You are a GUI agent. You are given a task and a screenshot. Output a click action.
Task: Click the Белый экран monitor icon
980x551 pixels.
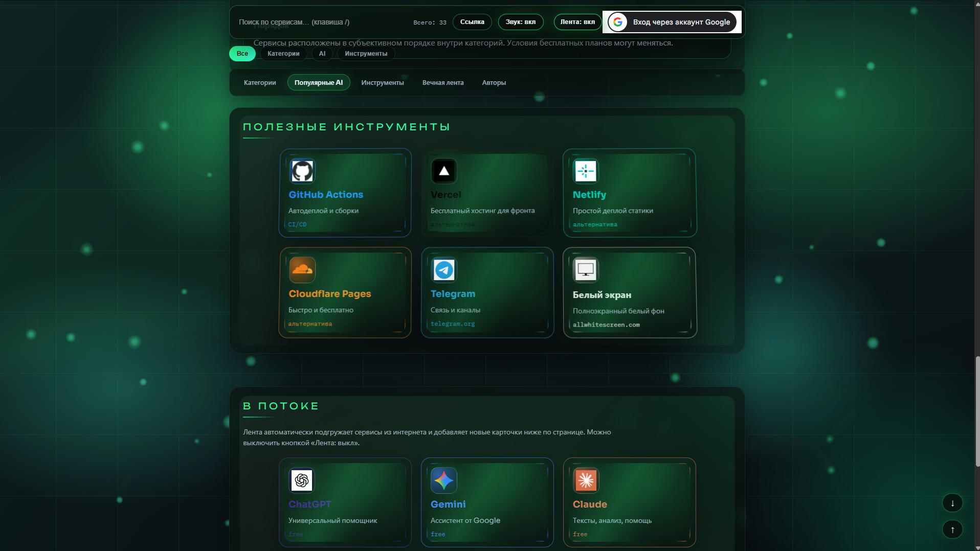point(586,270)
